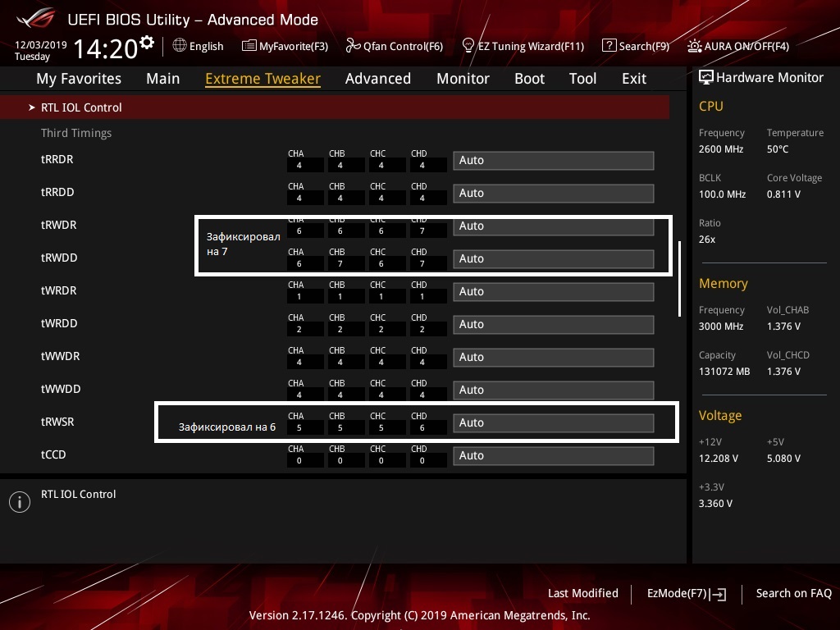840x630 pixels.
Task: Click the Search question mark icon
Action: tap(609, 46)
